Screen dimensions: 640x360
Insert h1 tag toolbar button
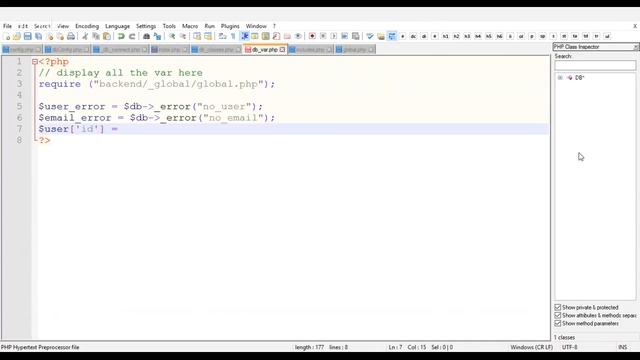click(x=445, y=36)
